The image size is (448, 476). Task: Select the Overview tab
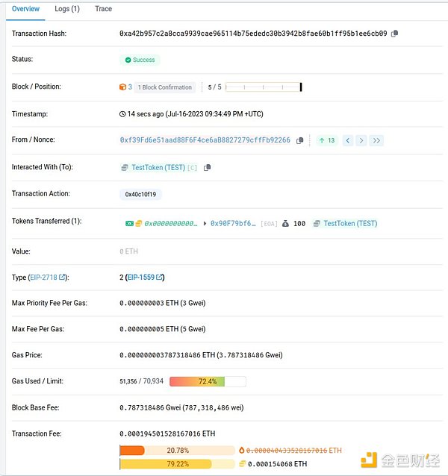[x=26, y=9]
